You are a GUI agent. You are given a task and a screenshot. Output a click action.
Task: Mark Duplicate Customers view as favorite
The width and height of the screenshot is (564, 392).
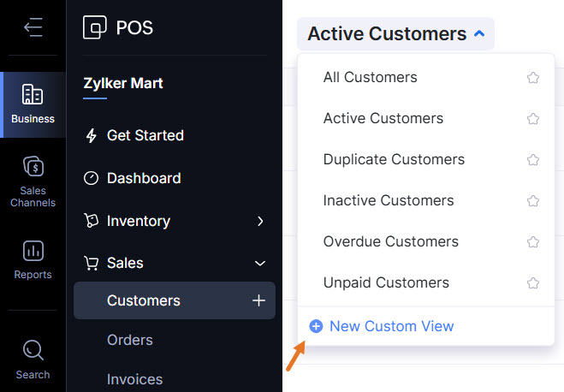click(533, 160)
